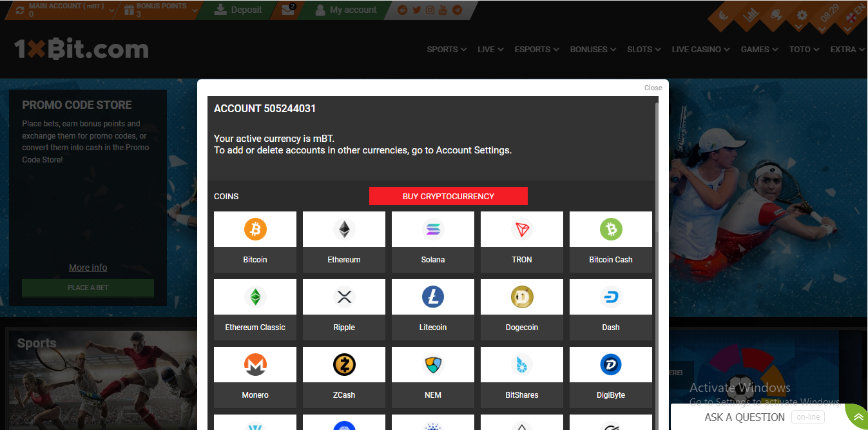The height and width of the screenshot is (430, 868).
Task: Open the ESPORTS menu item
Action: coord(536,49)
